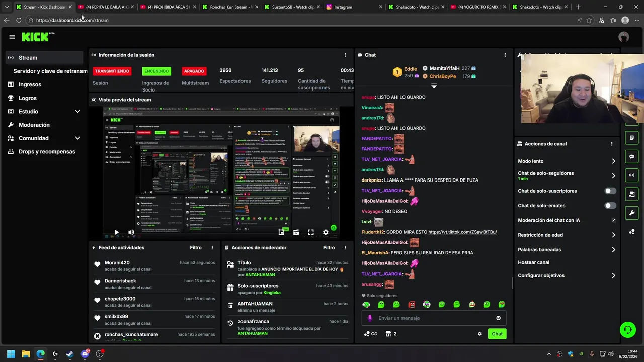
Task: Open the Acciones de moderador three-dot menu
Action: pyautogui.click(x=345, y=248)
